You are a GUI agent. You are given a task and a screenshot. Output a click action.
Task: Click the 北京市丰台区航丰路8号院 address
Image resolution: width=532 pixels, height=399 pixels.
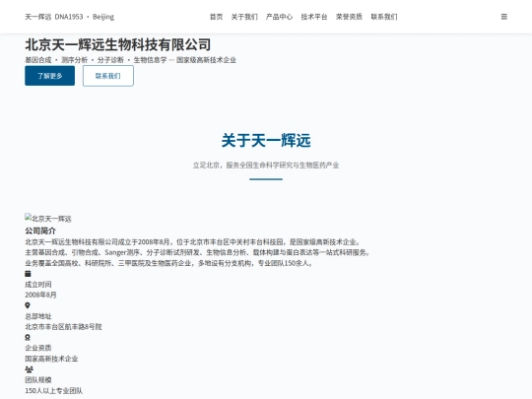[x=63, y=327]
